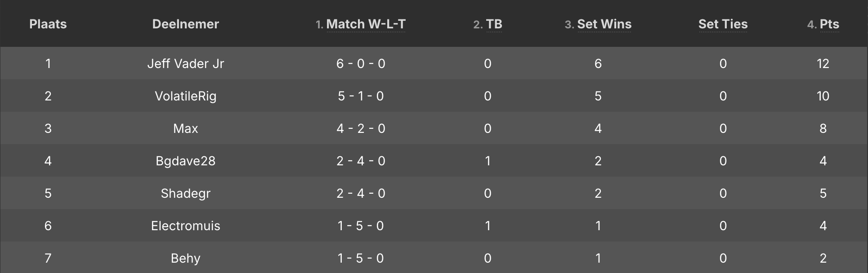The width and height of the screenshot is (868, 273).
Task: Click participant name Max
Action: 185,128
